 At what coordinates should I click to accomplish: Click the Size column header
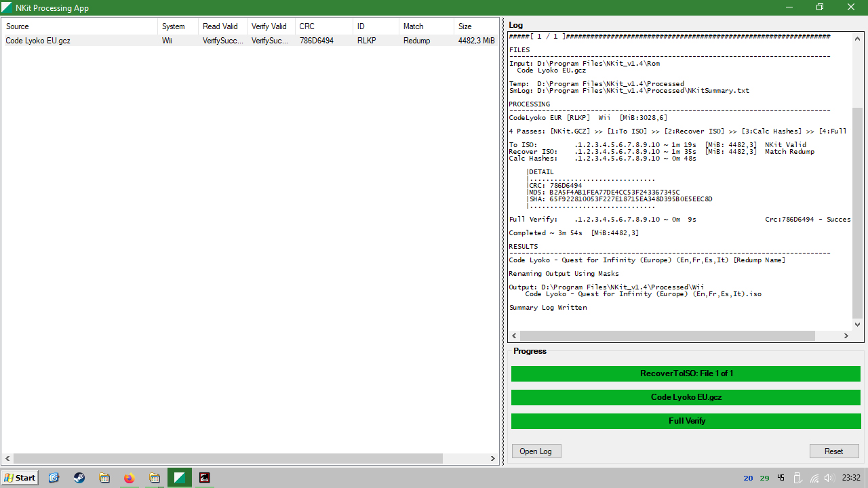point(476,26)
